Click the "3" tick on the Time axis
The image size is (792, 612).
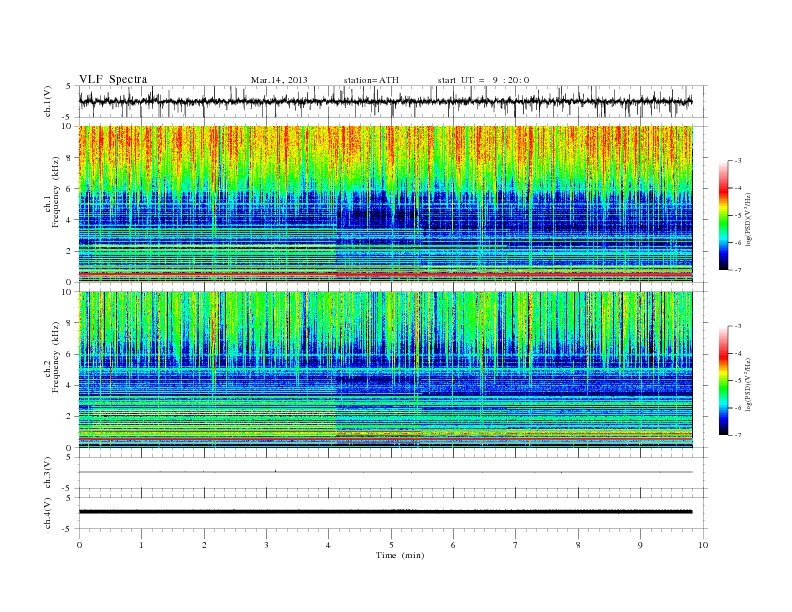tap(266, 545)
